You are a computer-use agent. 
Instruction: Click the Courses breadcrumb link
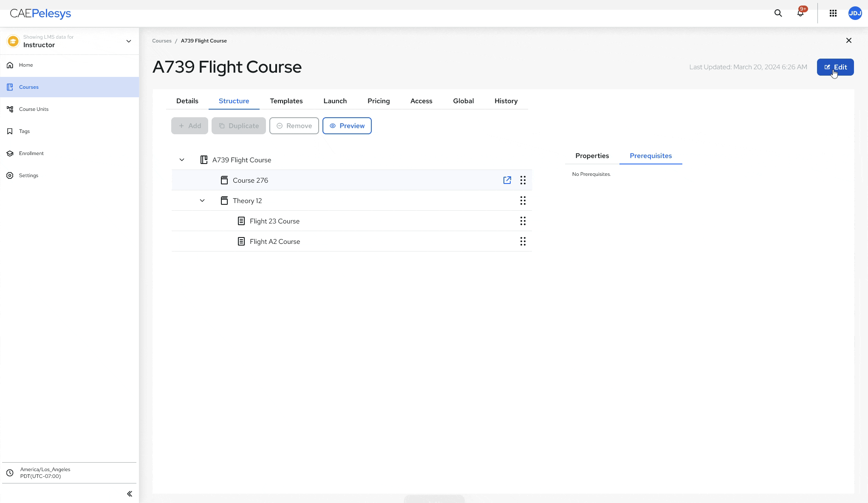(162, 41)
